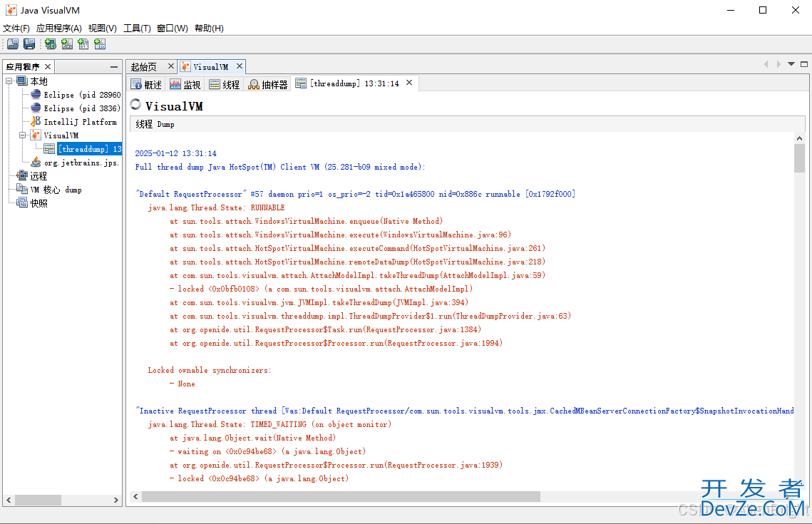Open the document list dropdown arrow
This screenshot has height=524, width=812.
pyautogui.click(x=791, y=64)
